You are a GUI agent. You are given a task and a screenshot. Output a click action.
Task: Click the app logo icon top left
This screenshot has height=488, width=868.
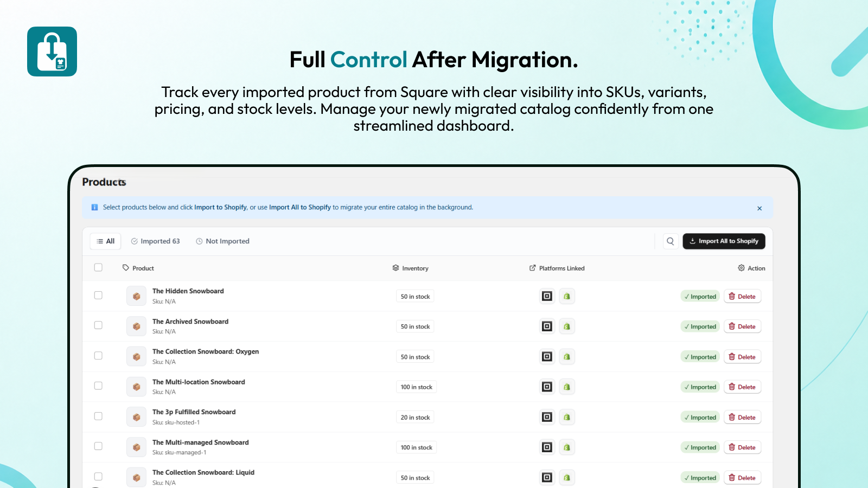[x=52, y=52]
